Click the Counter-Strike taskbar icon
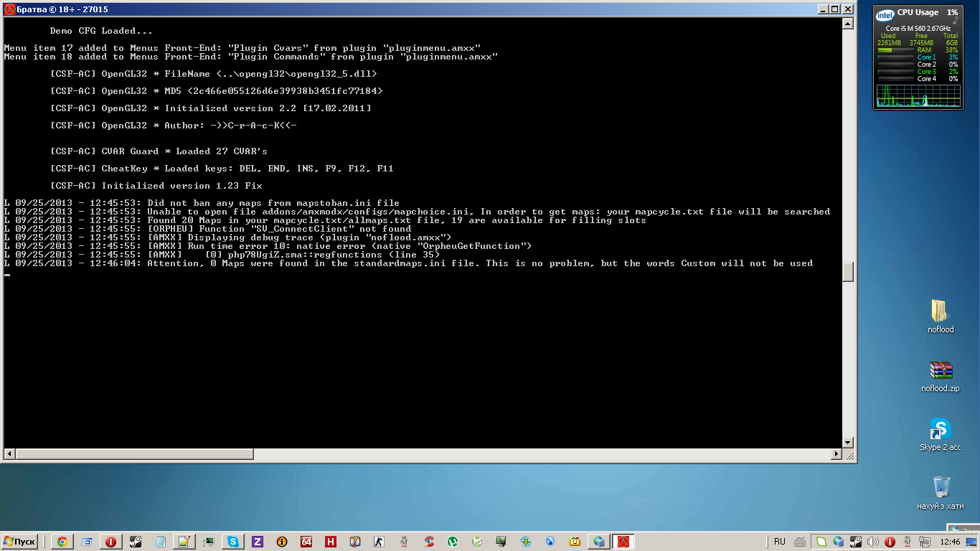 click(x=379, y=542)
